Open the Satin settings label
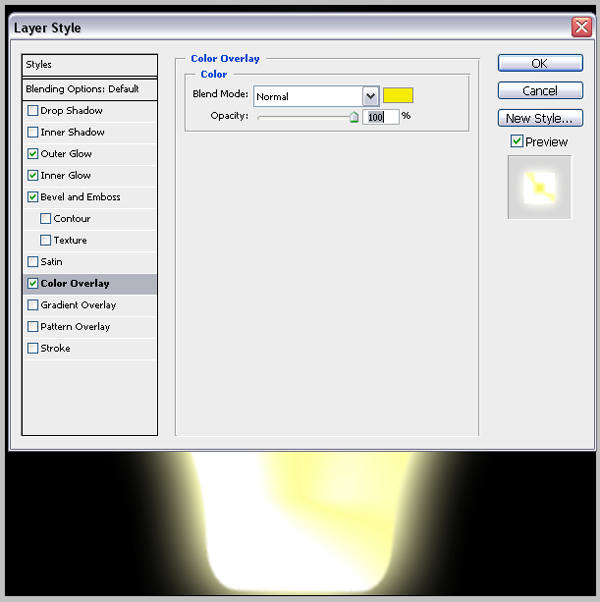 51,262
